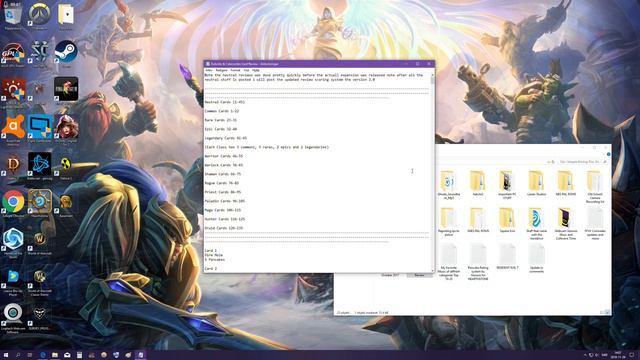Open Google Chrome from the desktop
640x360 pixels.
(x=13, y=203)
